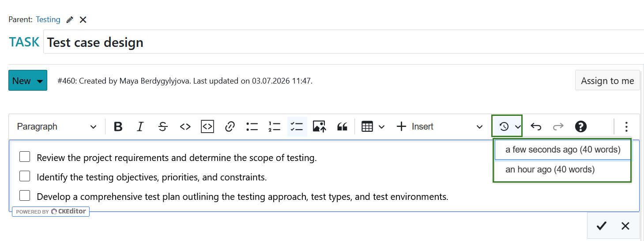The height and width of the screenshot is (241, 644).
Task: Click the 'Review the project requirements' text
Action: point(177,158)
